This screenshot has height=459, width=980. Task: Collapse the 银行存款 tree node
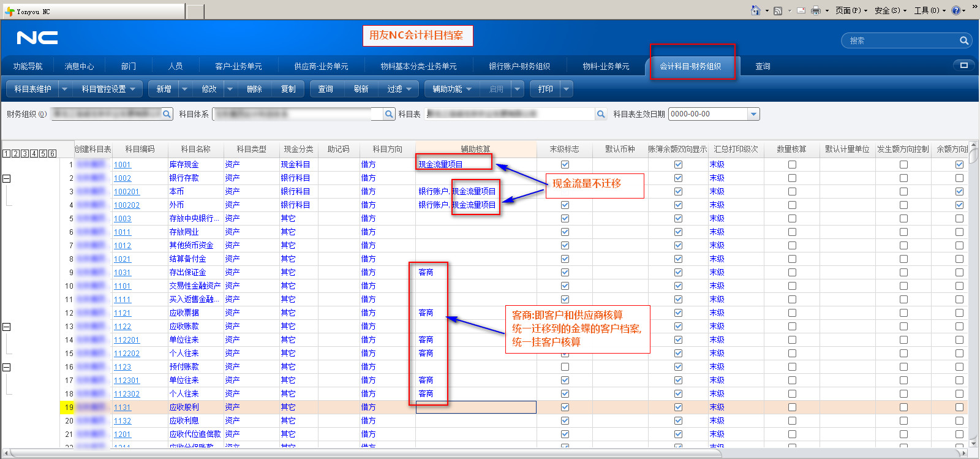point(7,178)
